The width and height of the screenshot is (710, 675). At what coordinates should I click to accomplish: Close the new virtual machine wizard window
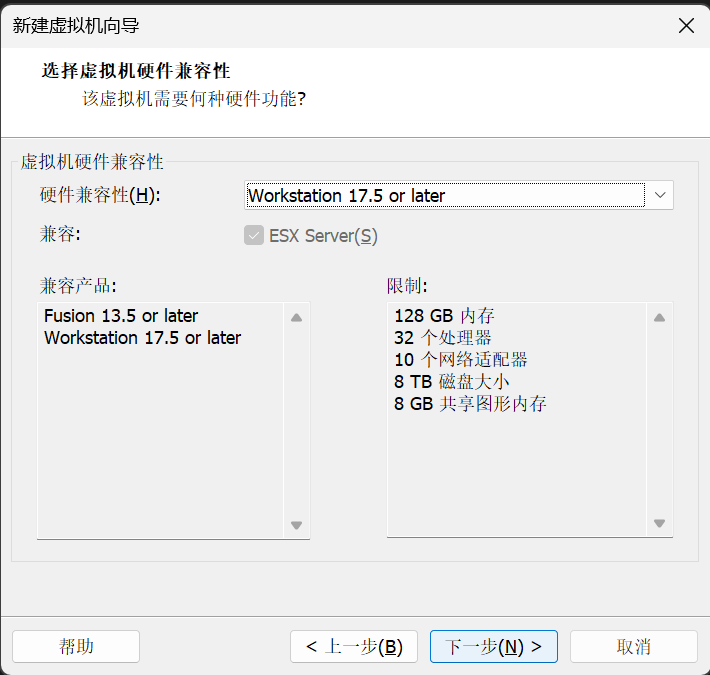[x=685, y=26]
